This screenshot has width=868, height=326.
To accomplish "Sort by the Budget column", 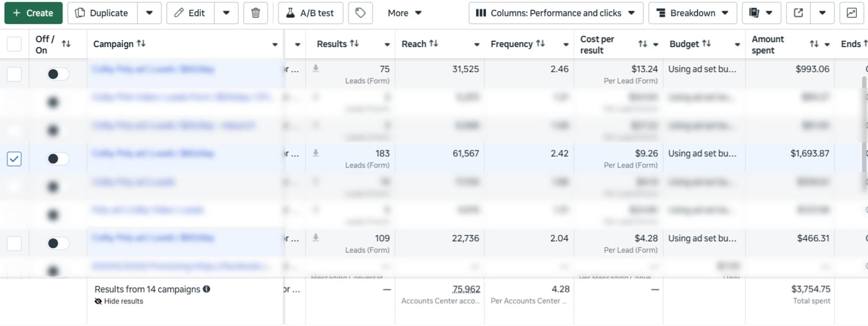I will point(706,44).
